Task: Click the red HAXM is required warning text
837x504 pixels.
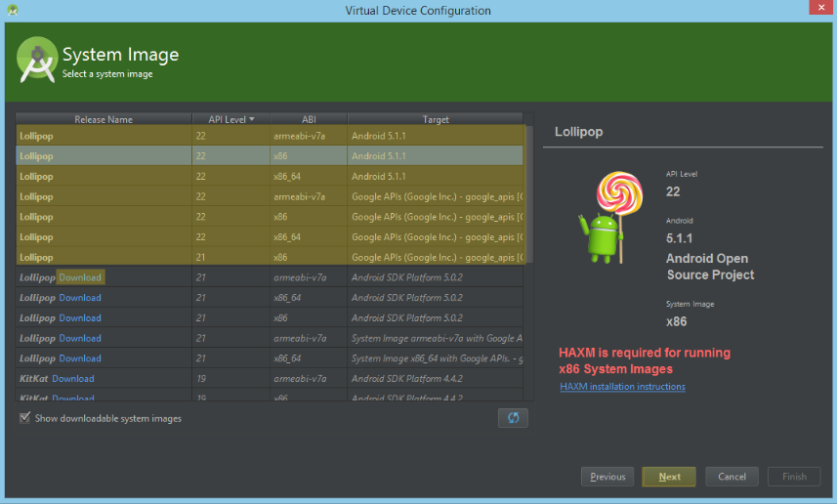Action: point(645,361)
